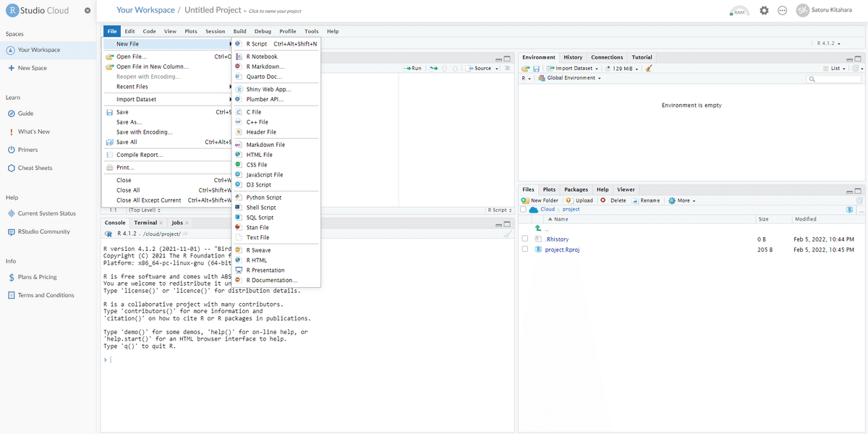Select Stan File menu entry
This screenshot has width=868, height=434.
click(276, 227)
